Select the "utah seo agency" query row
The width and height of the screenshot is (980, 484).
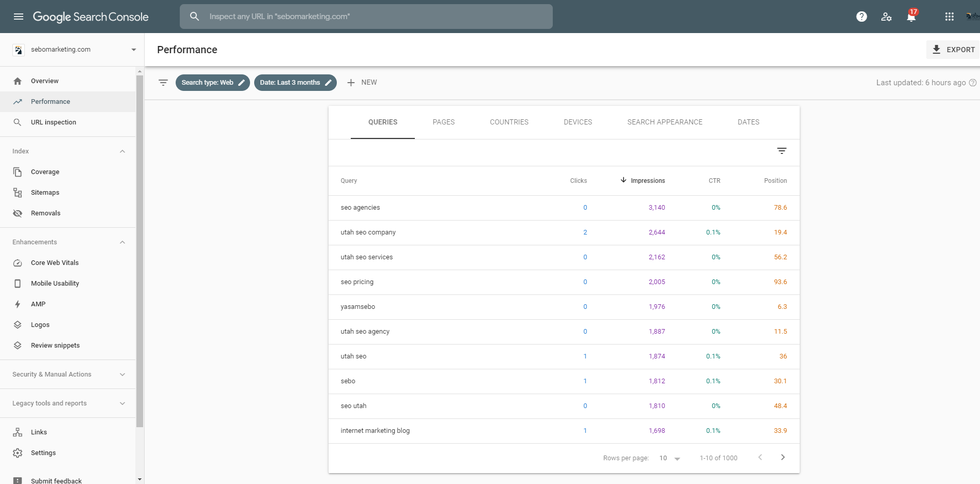point(564,332)
